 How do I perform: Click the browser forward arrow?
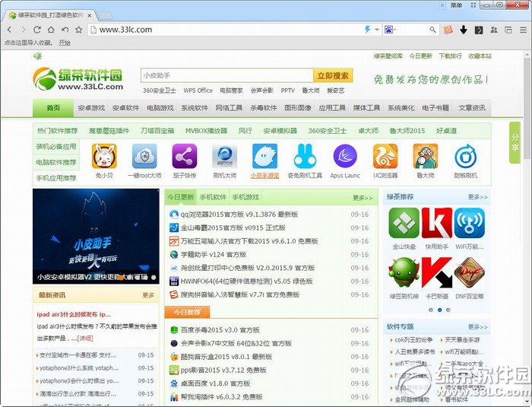[23, 30]
